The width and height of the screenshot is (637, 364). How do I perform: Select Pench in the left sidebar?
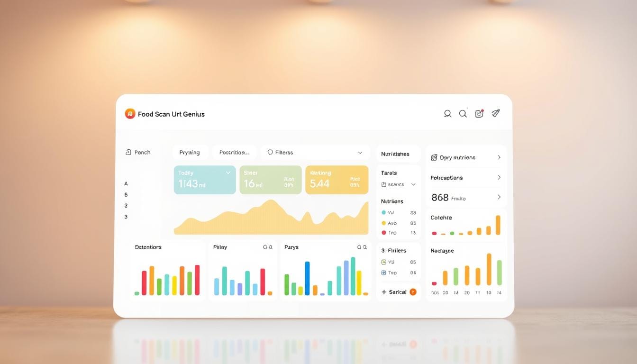click(x=138, y=152)
